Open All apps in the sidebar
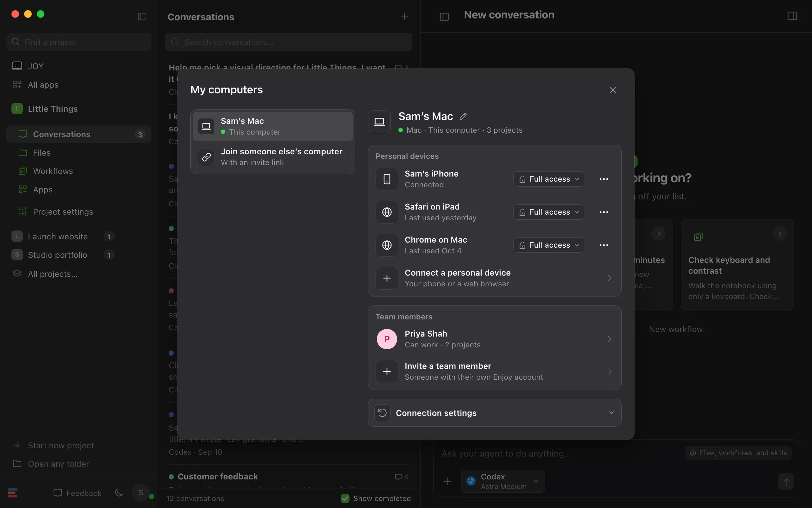This screenshot has width=812, height=508. [79, 85]
